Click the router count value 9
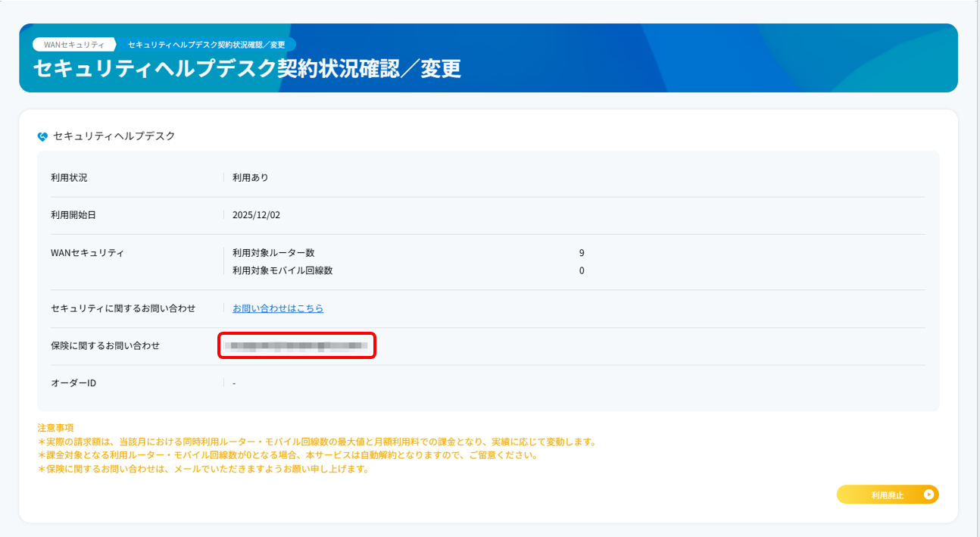 [582, 253]
